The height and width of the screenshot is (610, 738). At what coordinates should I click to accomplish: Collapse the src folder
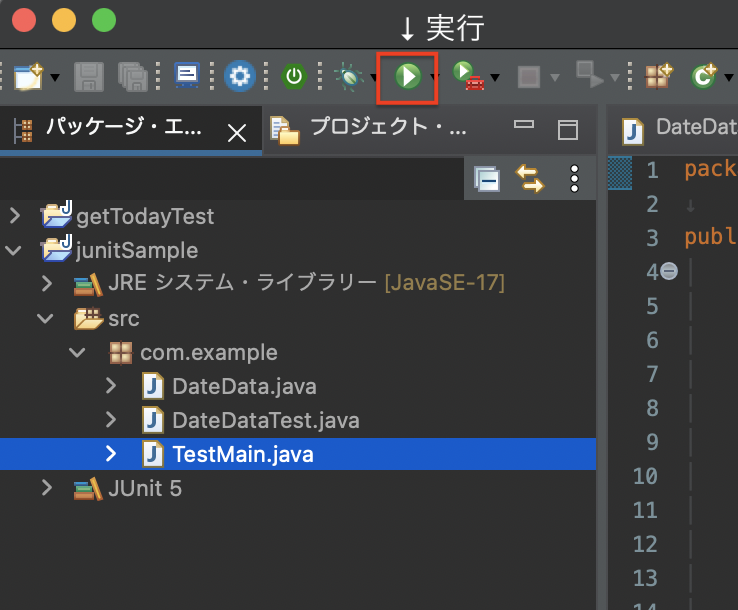[45, 319]
